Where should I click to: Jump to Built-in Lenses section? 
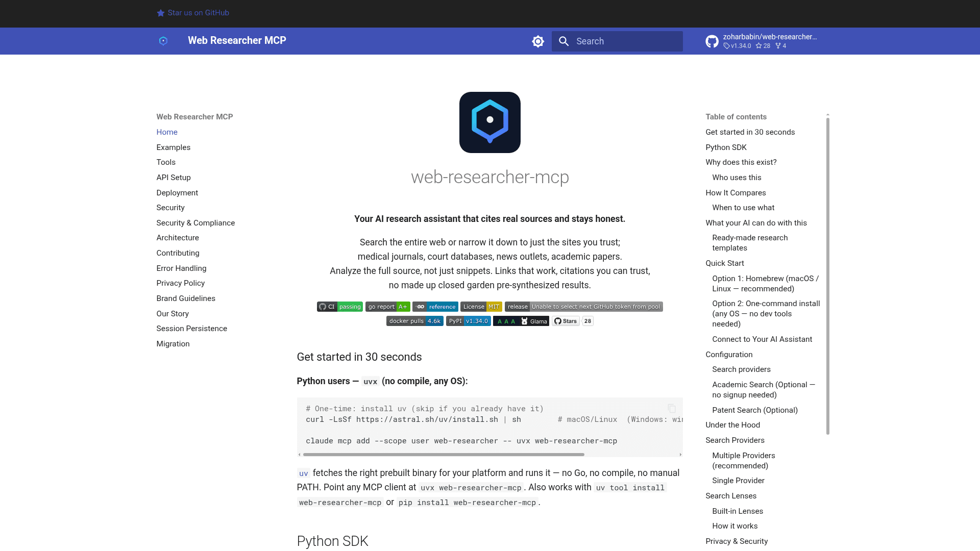coord(738,511)
